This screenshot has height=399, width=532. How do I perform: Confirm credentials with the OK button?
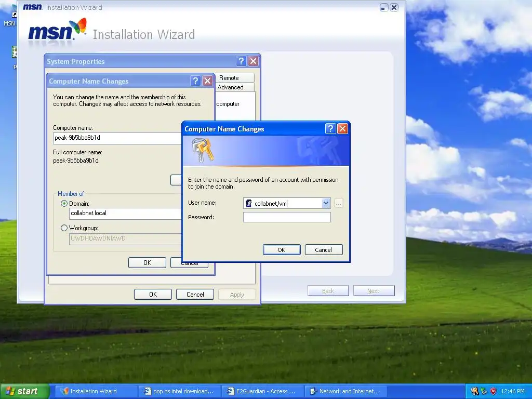(282, 250)
